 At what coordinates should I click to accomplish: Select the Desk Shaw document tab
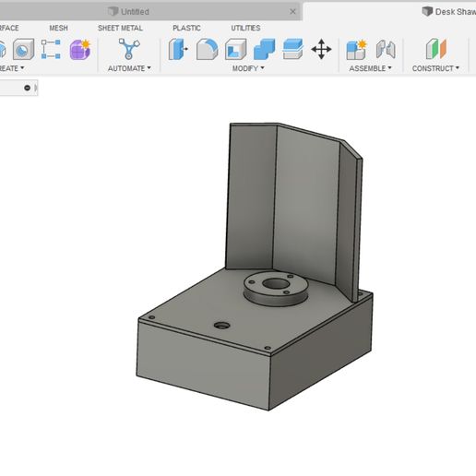coord(449,12)
